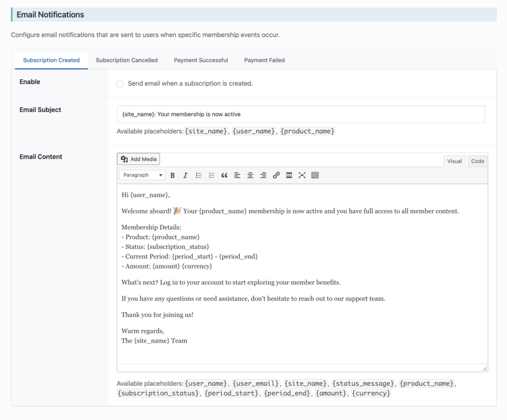Insert a hyperlink
Image resolution: width=507 pixels, height=420 pixels.
click(x=276, y=175)
